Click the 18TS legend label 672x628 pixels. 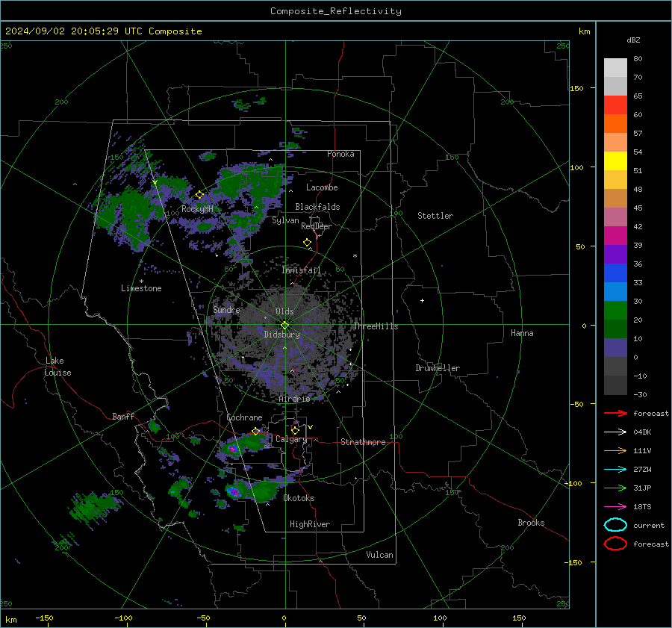click(642, 507)
